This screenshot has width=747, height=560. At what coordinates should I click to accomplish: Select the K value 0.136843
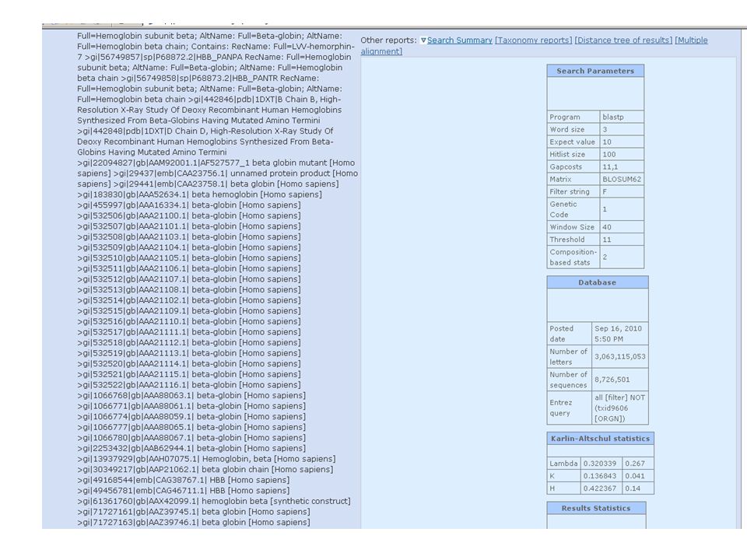(x=599, y=476)
